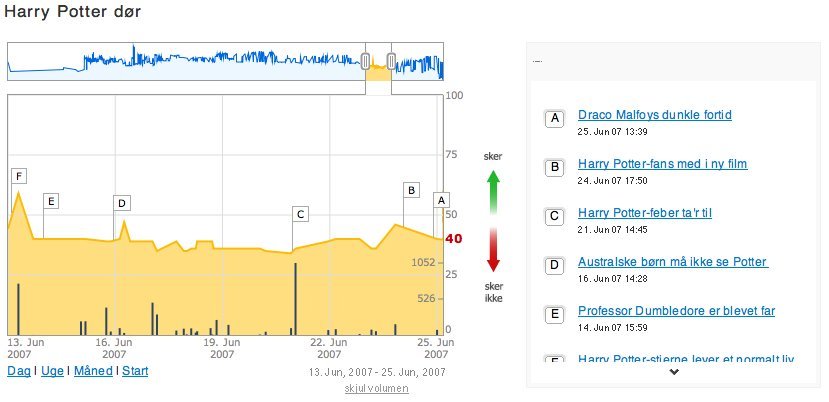This screenshot has width=829, height=402.
Task: Grab the right range slider handle
Action: pyautogui.click(x=391, y=61)
